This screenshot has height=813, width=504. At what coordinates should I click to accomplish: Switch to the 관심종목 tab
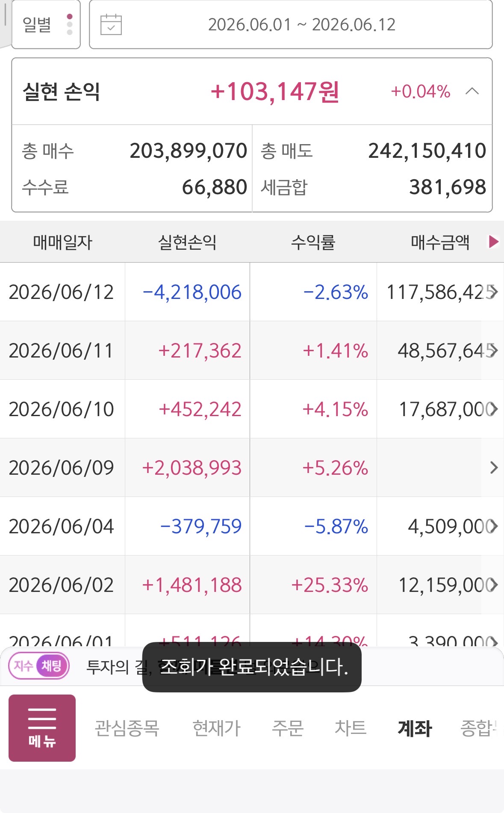tap(127, 728)
